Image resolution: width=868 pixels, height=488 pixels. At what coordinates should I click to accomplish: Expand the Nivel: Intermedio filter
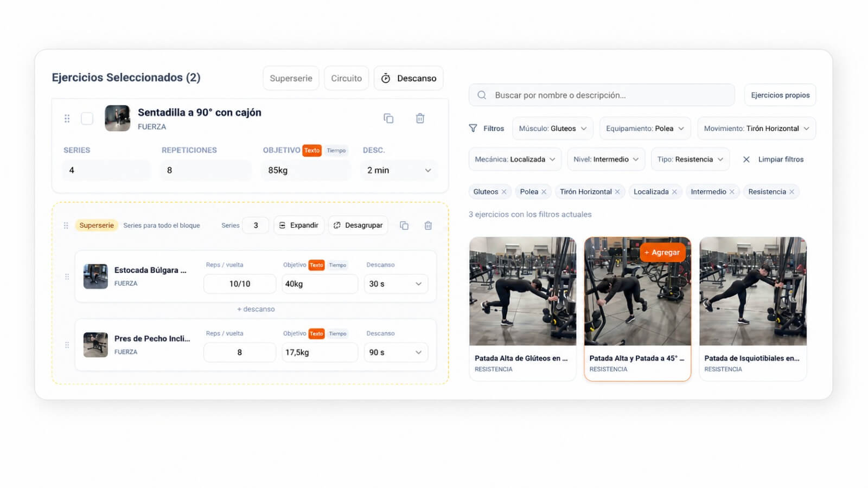pyautogui.click(x=606, y=159)
